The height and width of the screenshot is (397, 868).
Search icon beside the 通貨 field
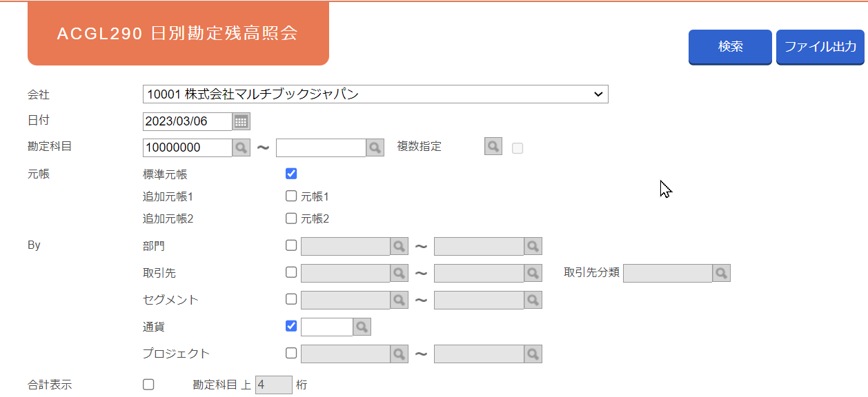362,327
